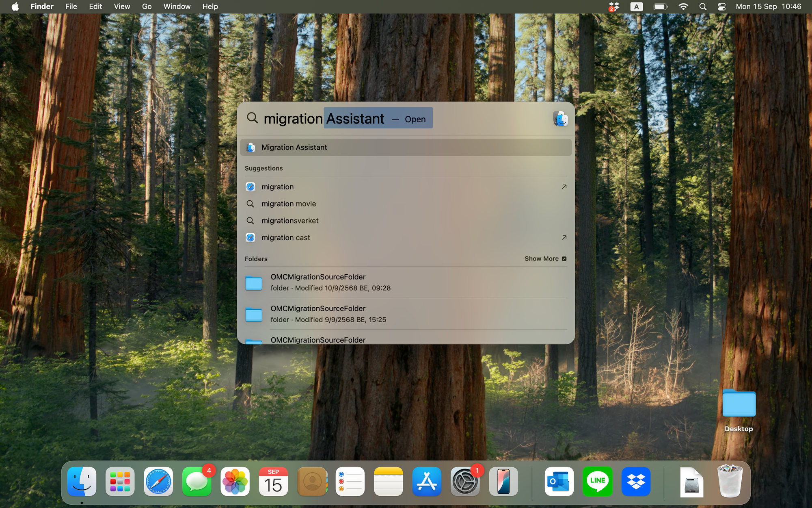Viewport: 812px width, 508px height.
Task: Click the Spotlight magnifier icon in search field
Action: pyautogui.click(x=252, y=118)
